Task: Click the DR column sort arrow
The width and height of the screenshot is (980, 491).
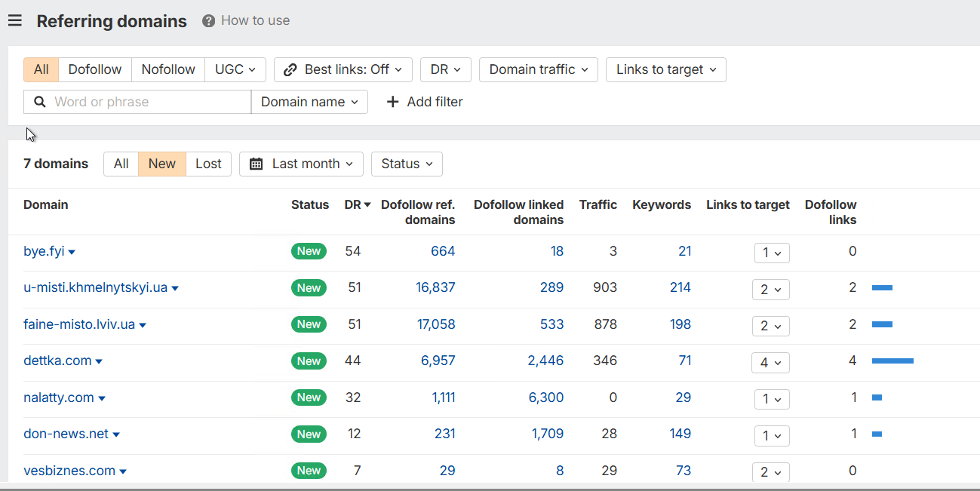Action: point(367,205)
